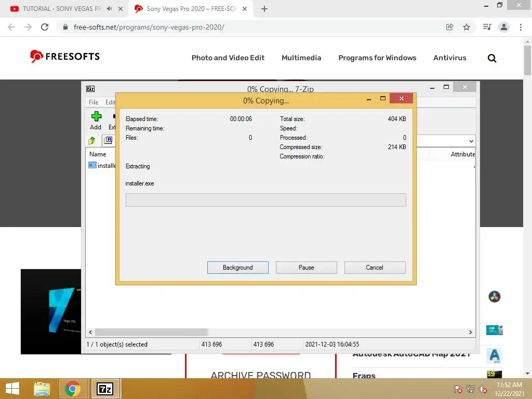Open the Windows Start button
532x399 pixels.
coord(12,389)
